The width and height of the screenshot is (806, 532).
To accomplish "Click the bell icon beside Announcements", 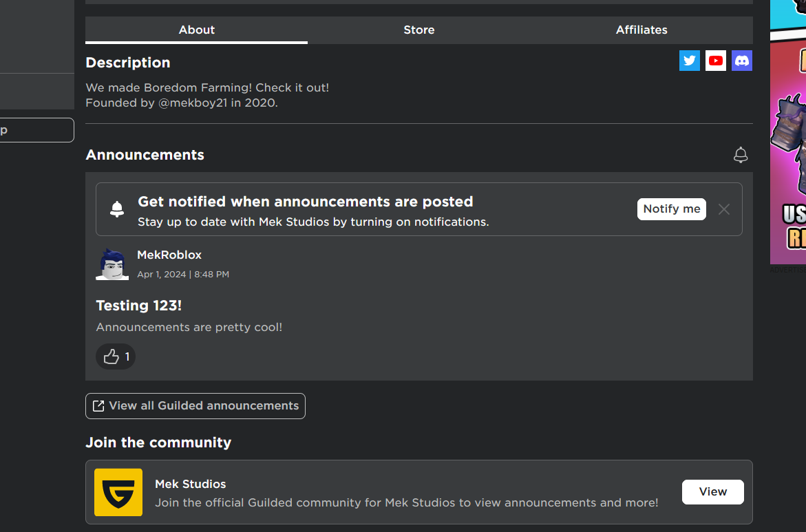I will (x=741, y=155).
